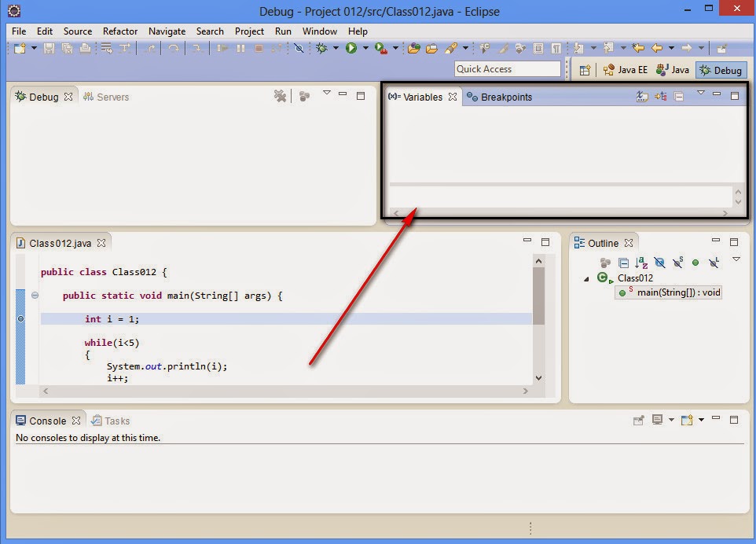Toggle Hide Local Types in the Outline view
The height and width of the screenshot is (544, 756).
pos(714,263)
